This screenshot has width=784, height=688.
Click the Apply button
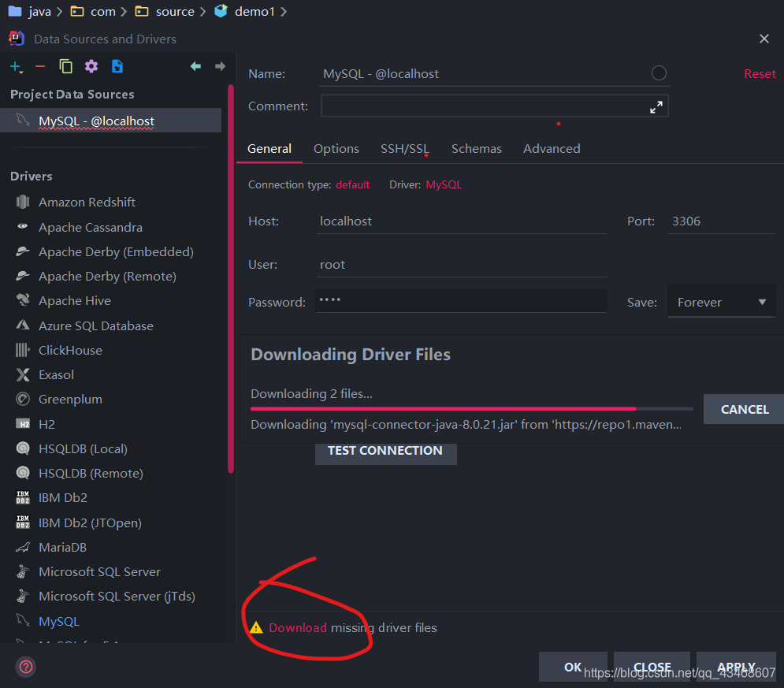pos(736,667)
